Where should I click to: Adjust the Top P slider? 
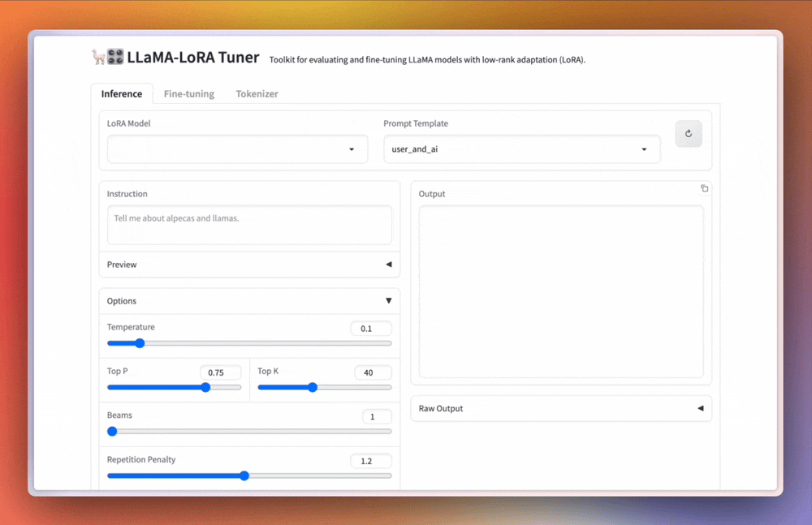(x=174, y=387)
